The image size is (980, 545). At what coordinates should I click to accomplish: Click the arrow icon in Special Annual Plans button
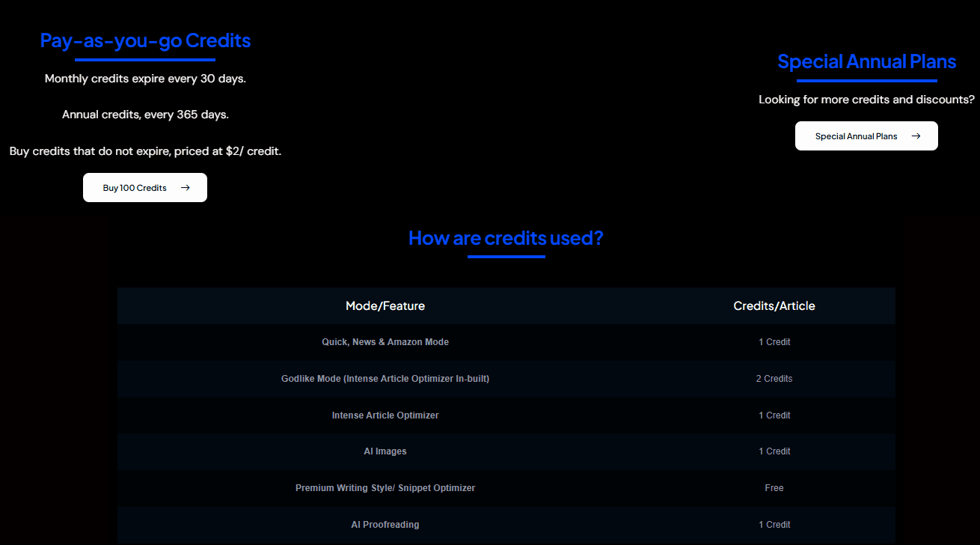pyautogui.click(x=916, y=136)
